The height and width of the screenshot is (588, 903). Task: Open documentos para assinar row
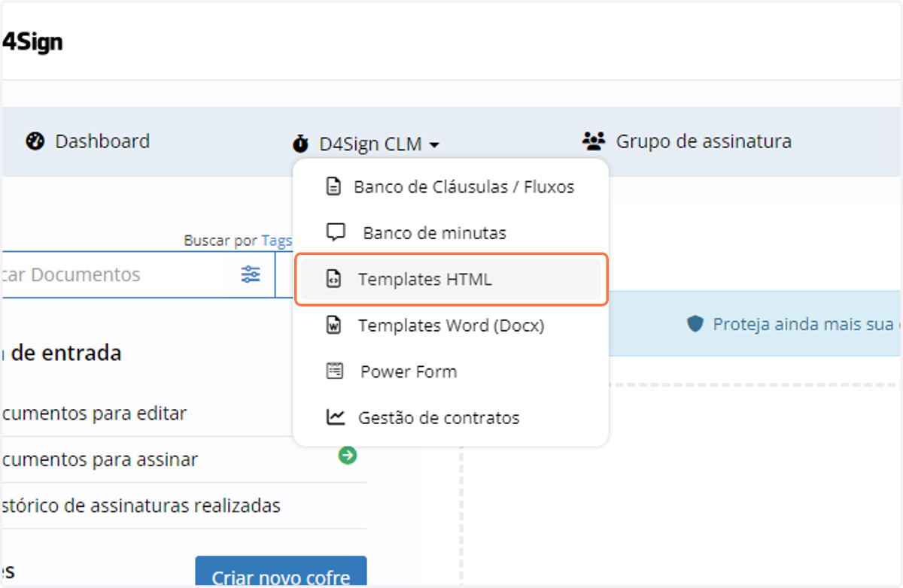pyautogui.click(x=184, y=459)
